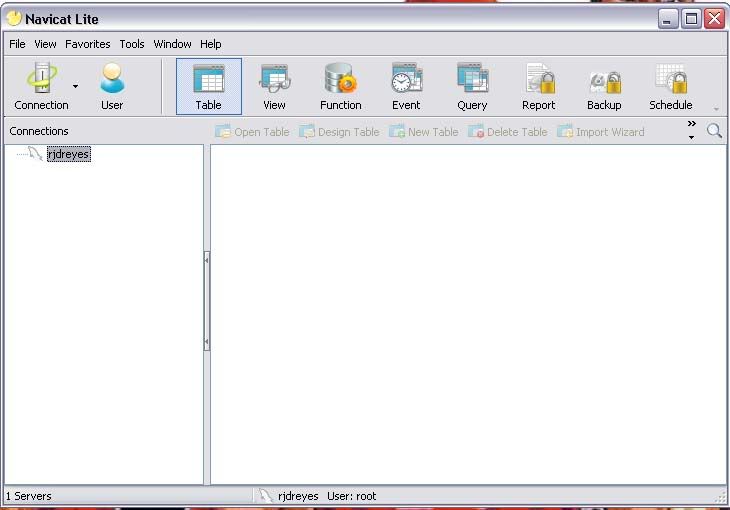
Task: Select the Table objects icon
Action: (x=209, y=86)
